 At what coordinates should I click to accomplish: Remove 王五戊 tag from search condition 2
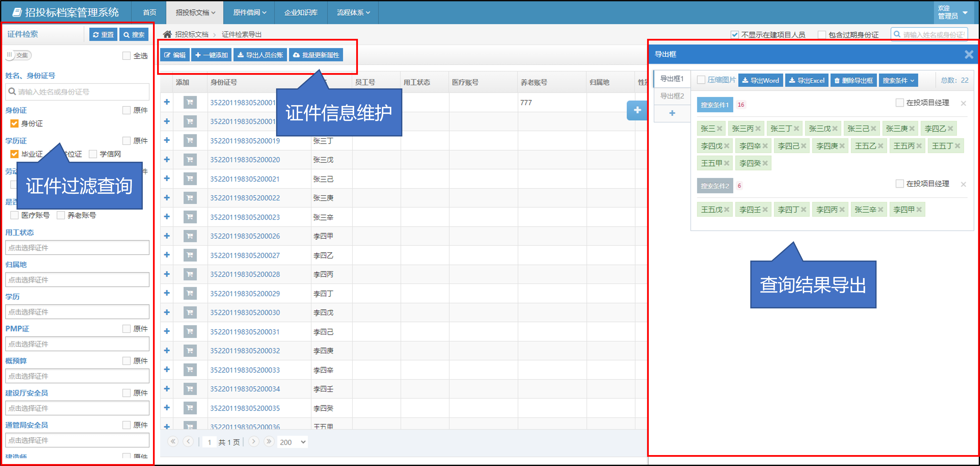click(x=727, y=210)
